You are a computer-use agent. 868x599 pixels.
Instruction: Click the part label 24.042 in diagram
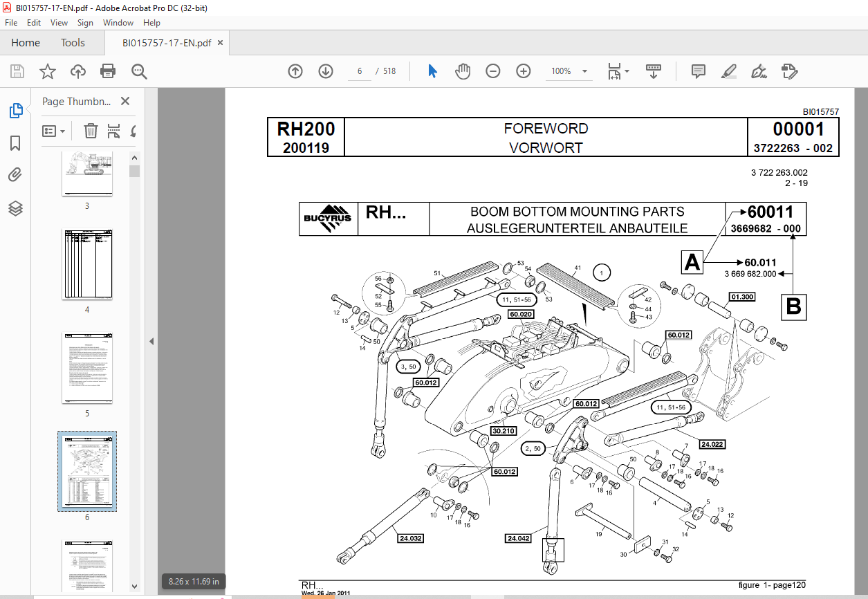[x=519, y=538]
